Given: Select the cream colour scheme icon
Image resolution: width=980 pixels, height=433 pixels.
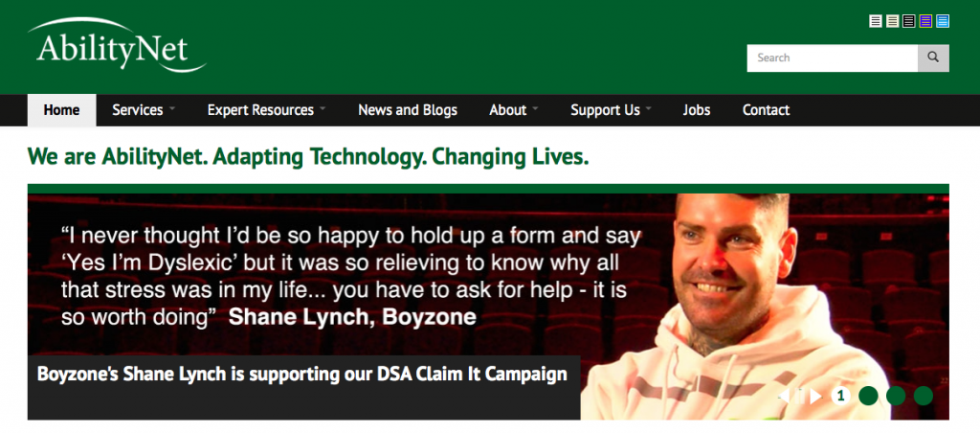Looking at the screenshot, I should point(893,21).
